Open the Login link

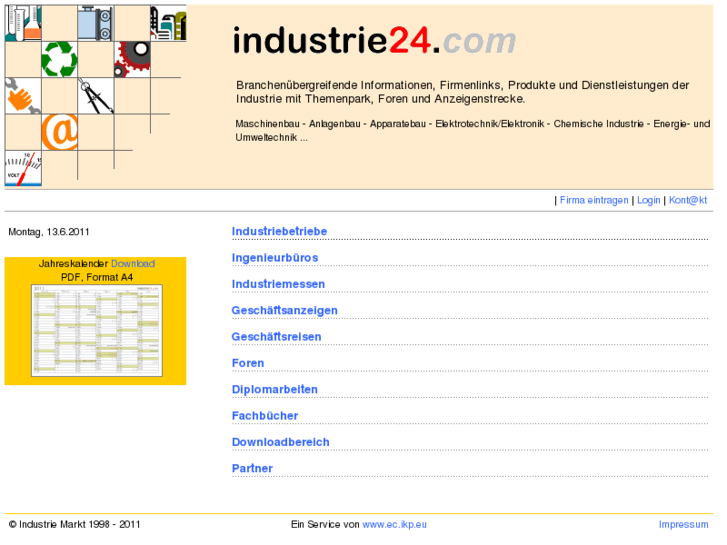point(648,200)
